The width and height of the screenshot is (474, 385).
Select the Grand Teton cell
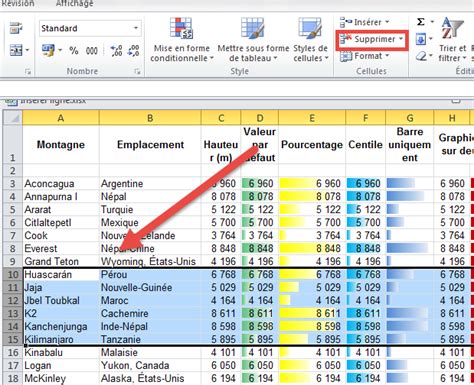pyautogui.click(x=61, y=262)
